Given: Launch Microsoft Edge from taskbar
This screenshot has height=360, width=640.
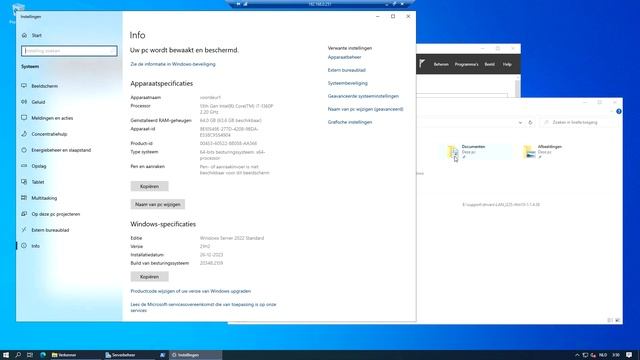Looking at the screenshot, I should click(x=43, y=355).
